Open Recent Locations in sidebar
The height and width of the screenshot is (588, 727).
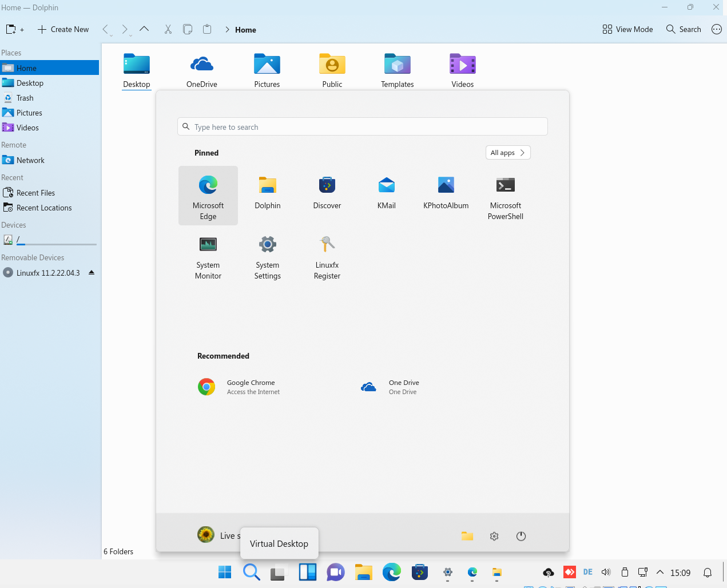(49, 208)
